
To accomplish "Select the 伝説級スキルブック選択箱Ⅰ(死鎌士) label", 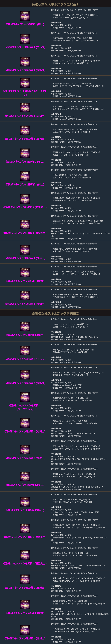I will tap(25, 258).
